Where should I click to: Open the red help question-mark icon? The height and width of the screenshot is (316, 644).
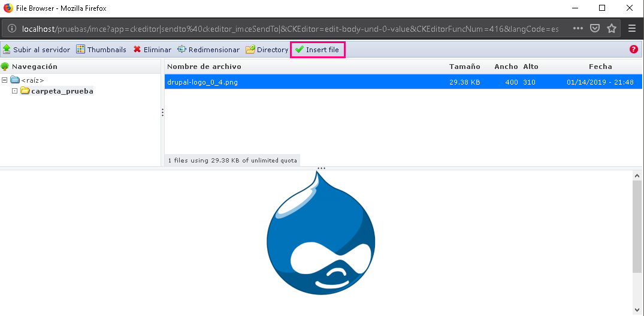tap(633, 49)
